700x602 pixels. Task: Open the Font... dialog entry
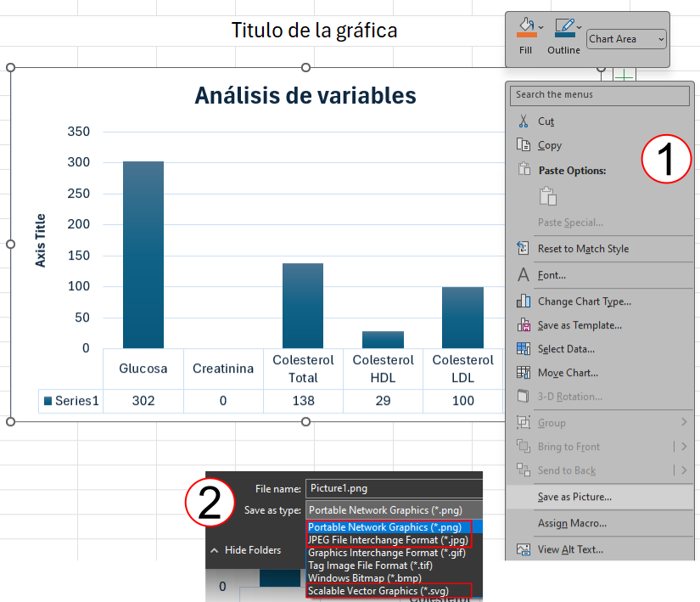tap(552, 275)
